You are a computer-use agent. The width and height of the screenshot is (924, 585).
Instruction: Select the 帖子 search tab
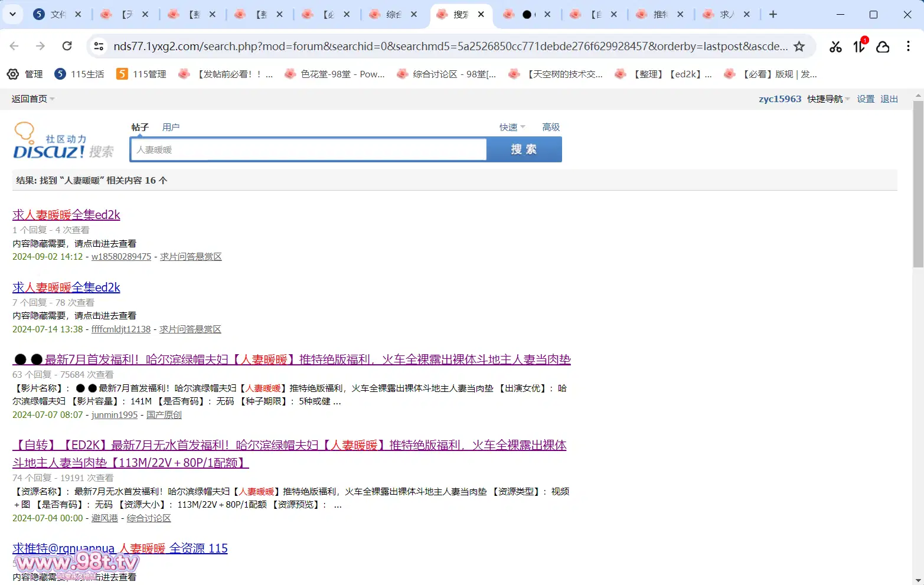(x=140, y=127)
